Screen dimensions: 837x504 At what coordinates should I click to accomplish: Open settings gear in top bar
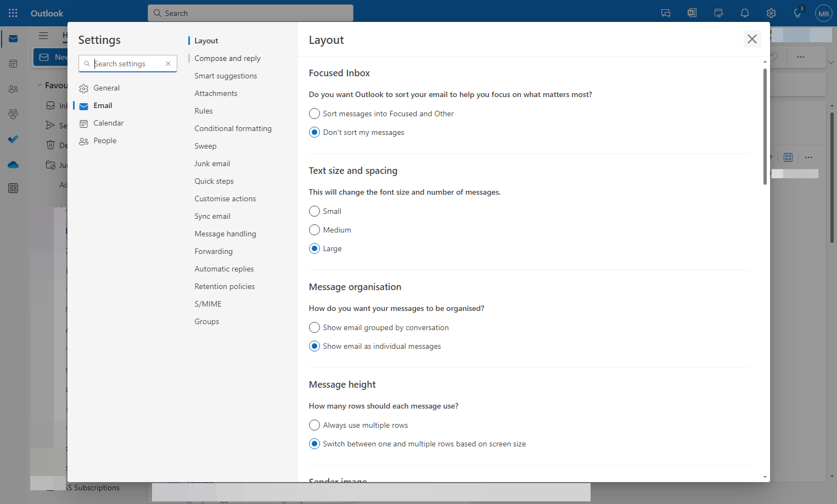[771, 13]
